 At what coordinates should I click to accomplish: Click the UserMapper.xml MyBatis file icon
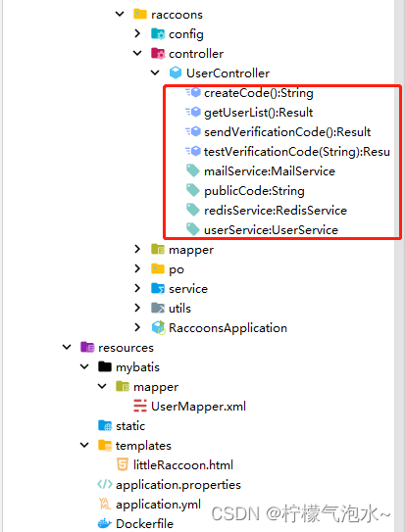coord(140,407)
